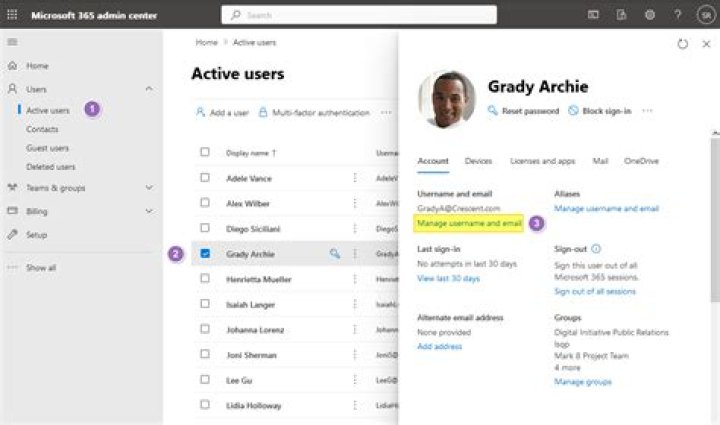
Task: Open Guest users in sidebar
Action: [x=47, y=148]
